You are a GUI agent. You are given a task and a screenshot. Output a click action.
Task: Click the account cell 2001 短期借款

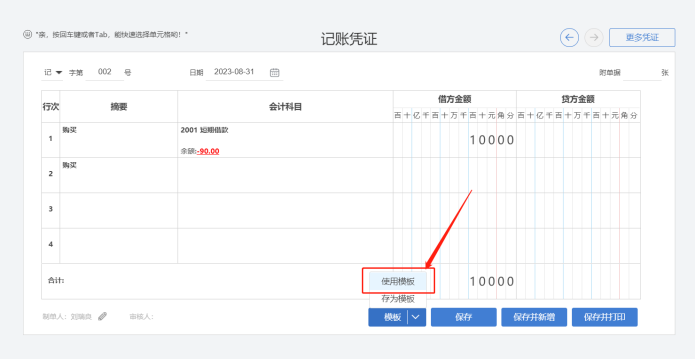point(285,140)
